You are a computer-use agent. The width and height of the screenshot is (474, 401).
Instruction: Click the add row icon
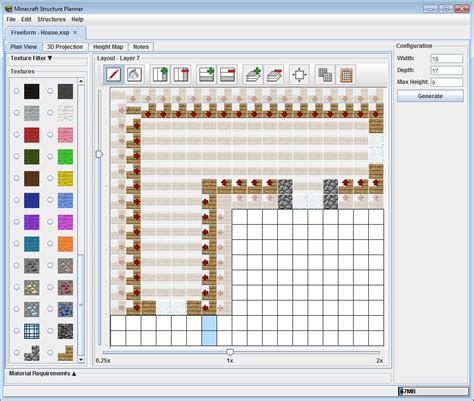pos(206,74)
